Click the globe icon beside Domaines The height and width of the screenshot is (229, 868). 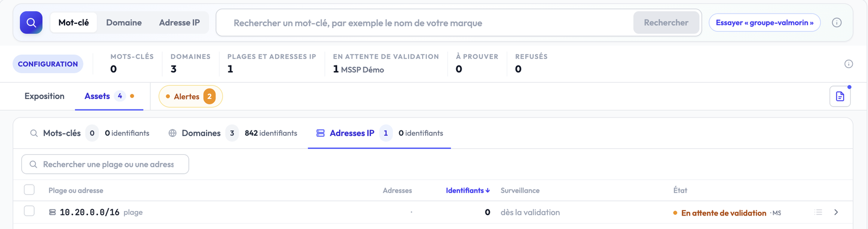pos(173,133)
